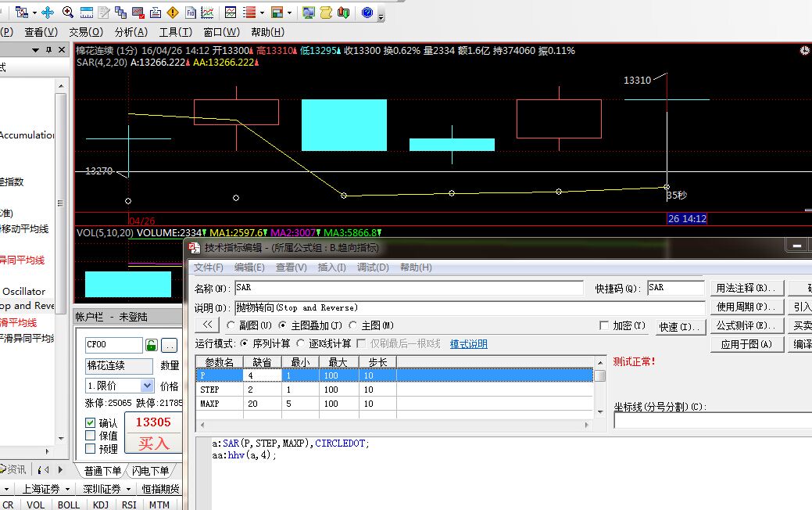The height and width of the screenshot is (510, 812).
Task: Click the yellow diamond warning icon
Action: click(x=172, y=13)
